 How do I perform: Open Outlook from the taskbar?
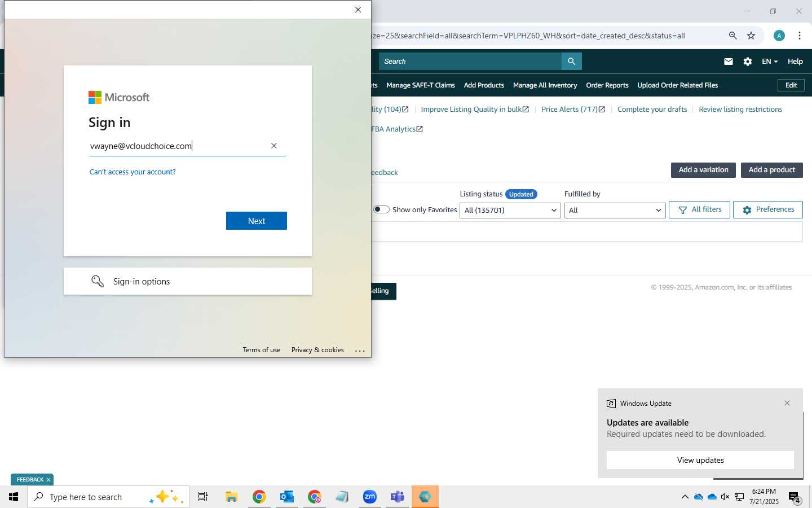287,497
